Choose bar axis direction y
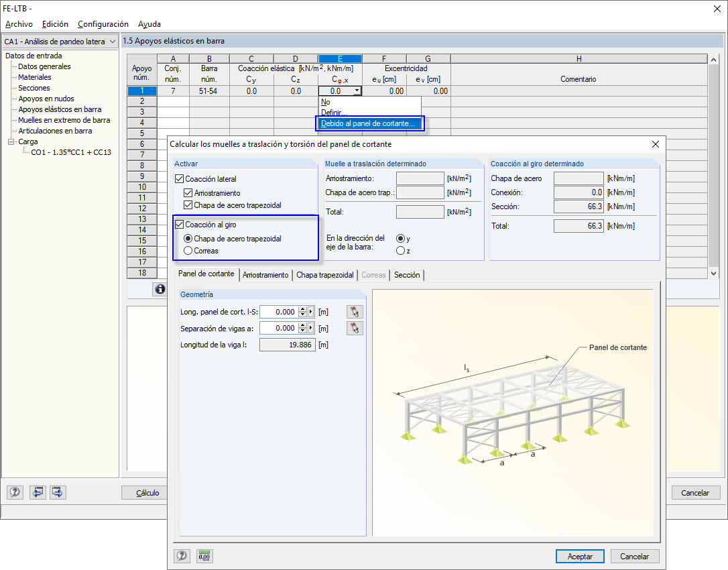 click(x=400, y=238)
